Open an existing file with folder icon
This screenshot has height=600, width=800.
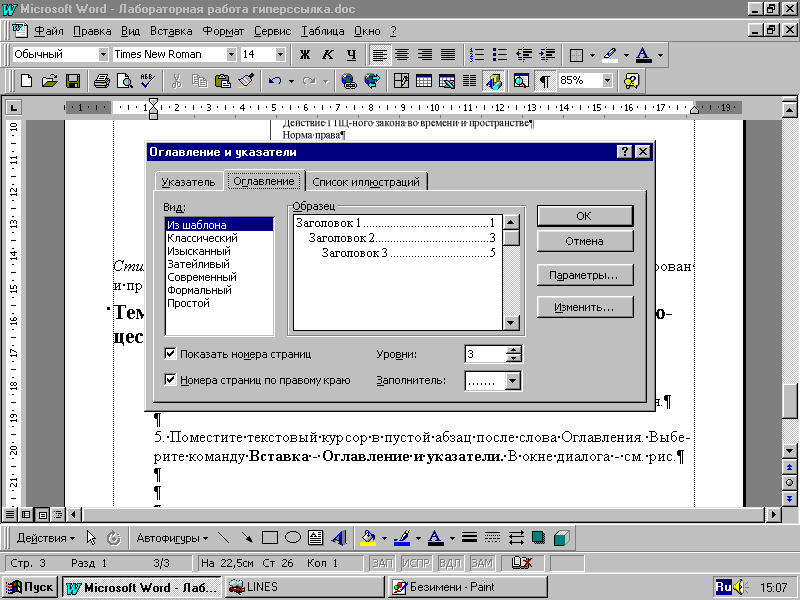point(49,81)
